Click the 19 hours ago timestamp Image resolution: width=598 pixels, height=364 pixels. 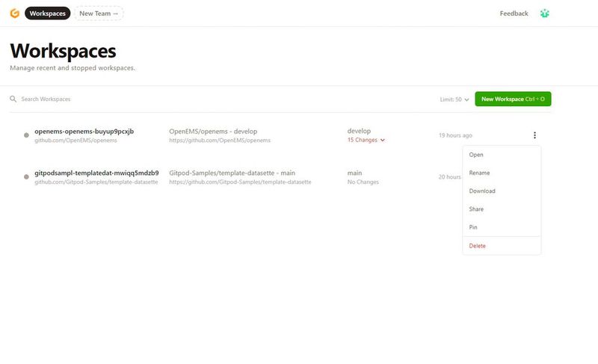click(455, 135)
